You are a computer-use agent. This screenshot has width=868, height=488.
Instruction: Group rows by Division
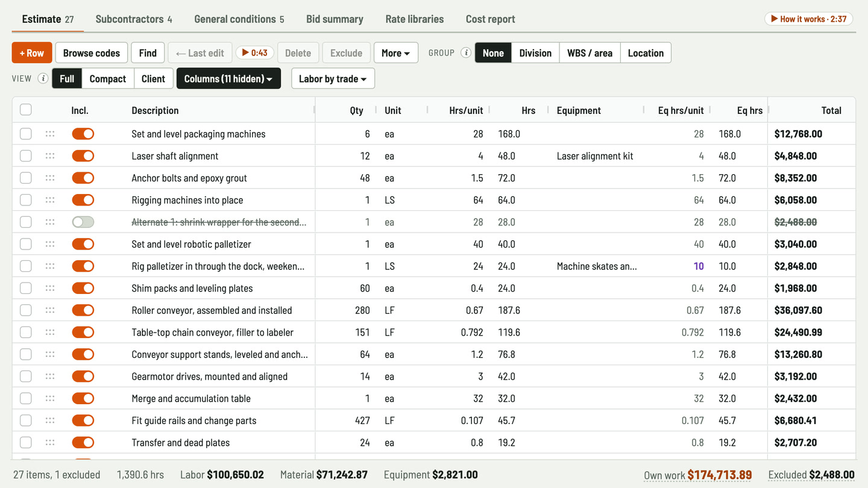535,53
